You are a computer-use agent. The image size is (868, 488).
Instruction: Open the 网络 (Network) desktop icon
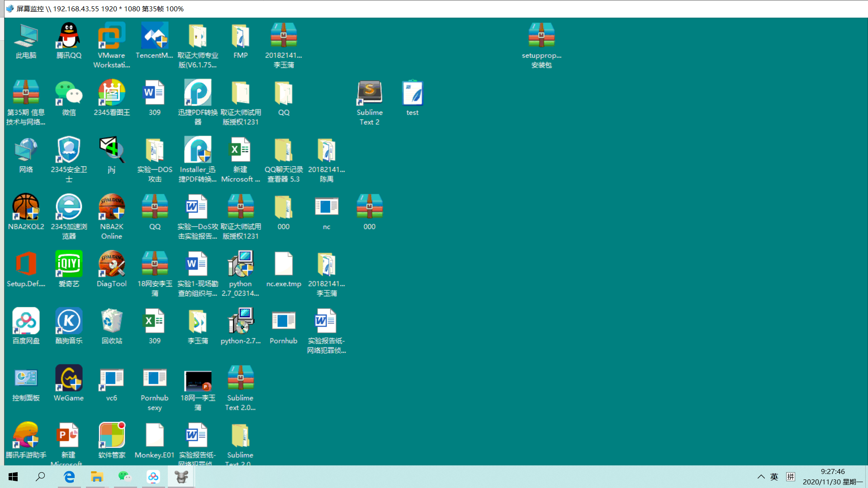click(26, 156)
